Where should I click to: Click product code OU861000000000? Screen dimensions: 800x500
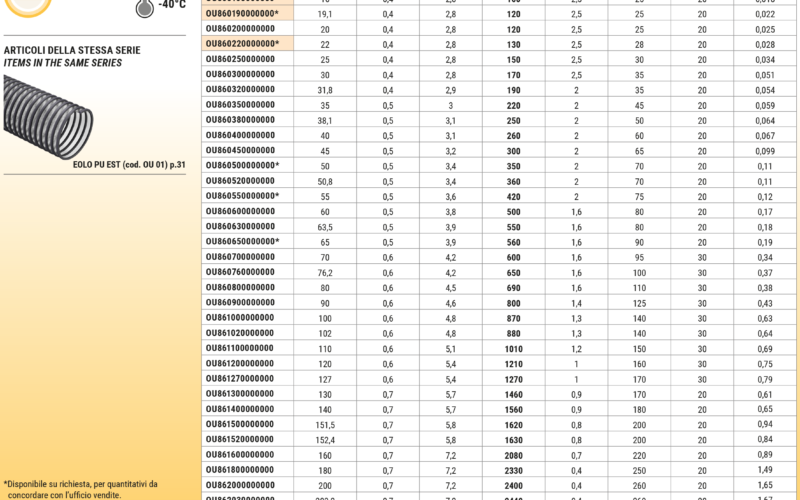(x=240, y=317)
